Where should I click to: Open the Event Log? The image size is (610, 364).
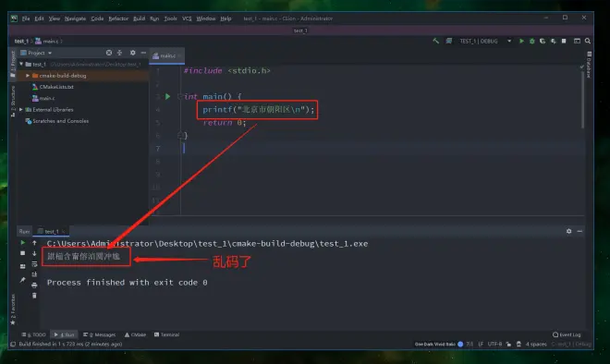(567, 334)
